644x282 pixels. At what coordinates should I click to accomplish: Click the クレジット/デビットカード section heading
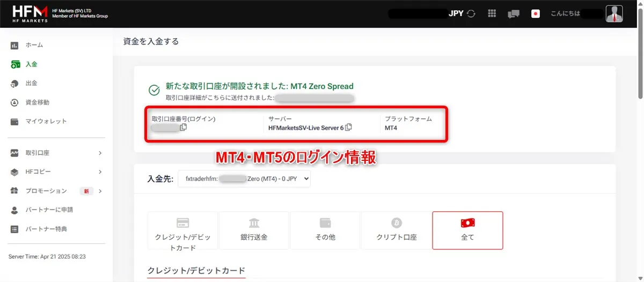[196, 270]
